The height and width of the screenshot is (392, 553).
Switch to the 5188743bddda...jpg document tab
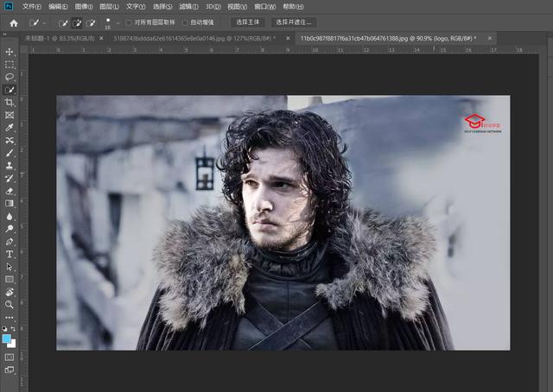point(194,39)
